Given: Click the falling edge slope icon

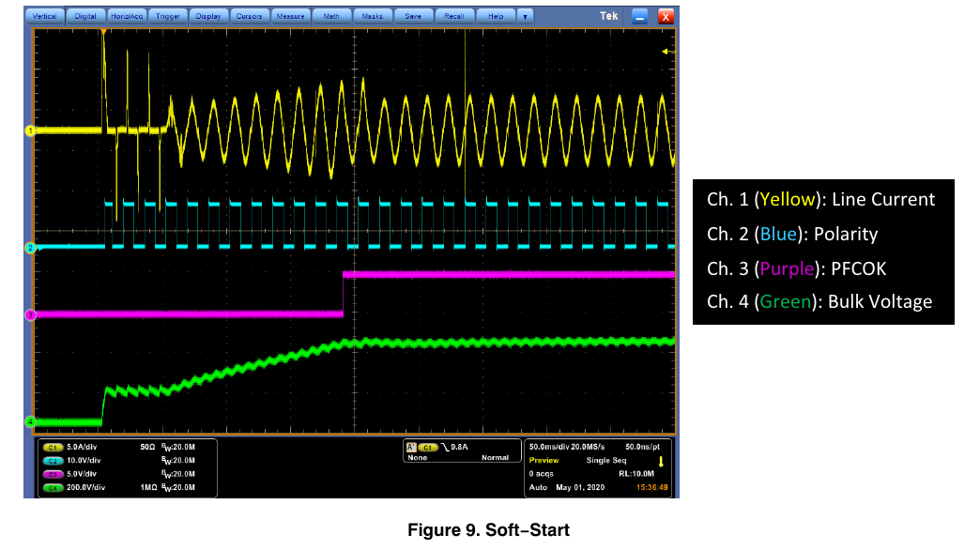Looking at the screenshot, I should click(444, 448).
